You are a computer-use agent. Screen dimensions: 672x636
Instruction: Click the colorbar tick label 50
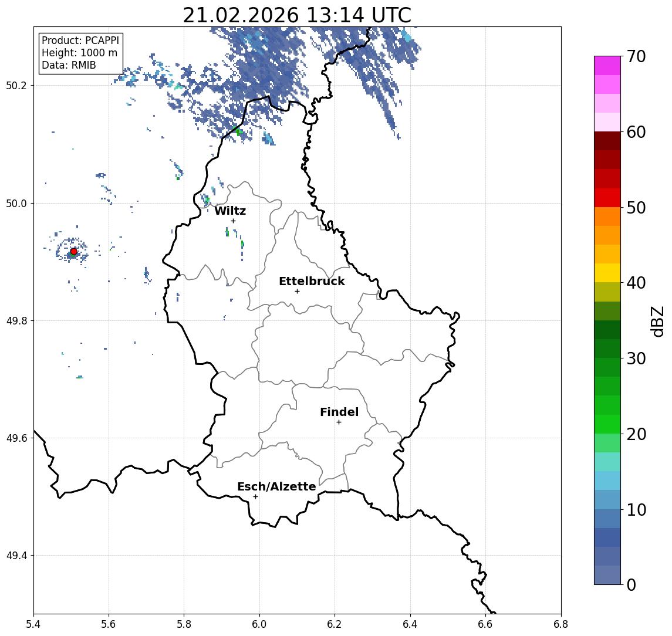coord(636,208)
